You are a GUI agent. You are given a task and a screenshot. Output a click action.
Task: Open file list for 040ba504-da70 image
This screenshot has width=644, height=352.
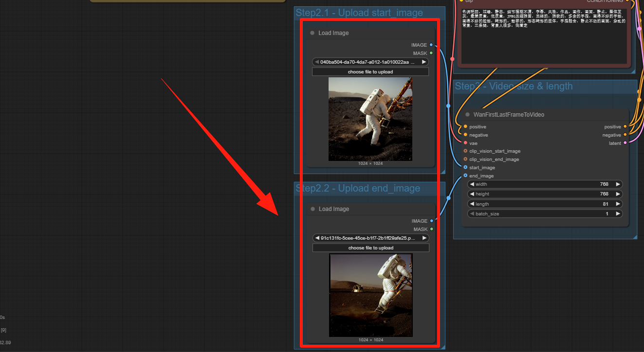[x=370, y=62]
